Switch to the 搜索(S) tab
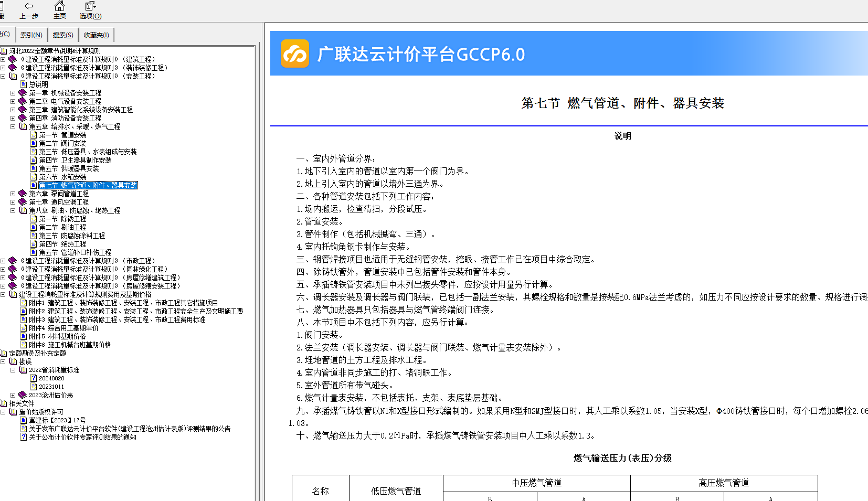 (x=63, y=35)
